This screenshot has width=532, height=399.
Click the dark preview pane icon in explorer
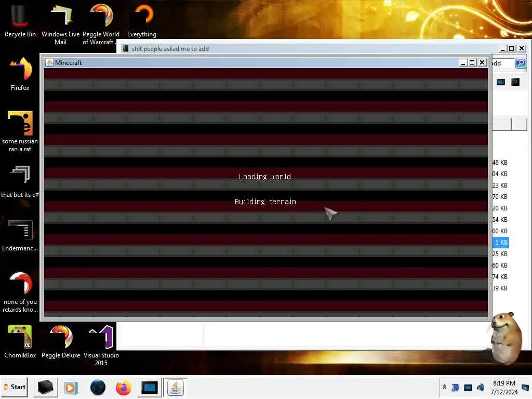(515, 82)
